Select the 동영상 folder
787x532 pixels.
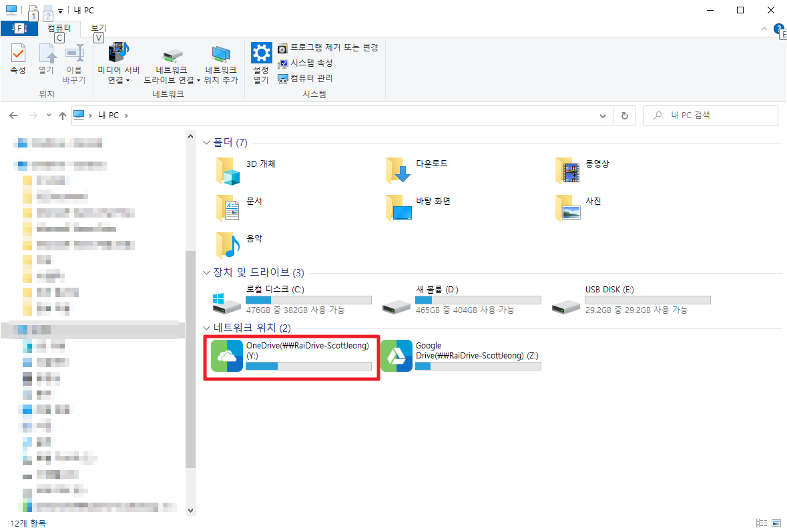coord(583,171)
